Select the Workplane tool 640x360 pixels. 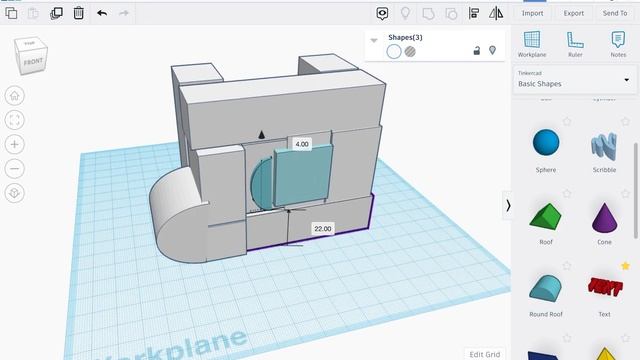(532, 44)
